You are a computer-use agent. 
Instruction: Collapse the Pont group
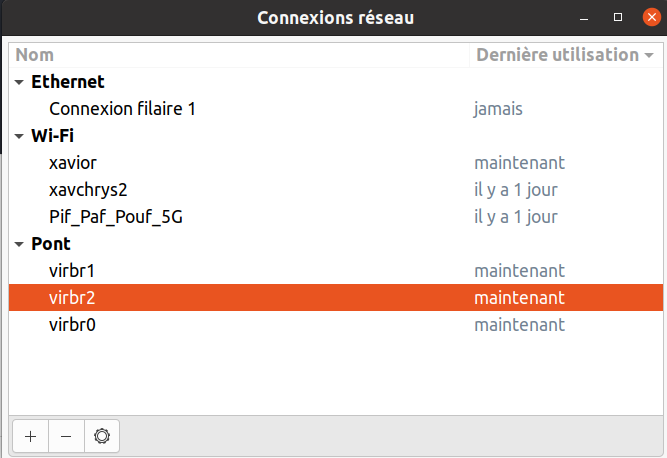19,244
